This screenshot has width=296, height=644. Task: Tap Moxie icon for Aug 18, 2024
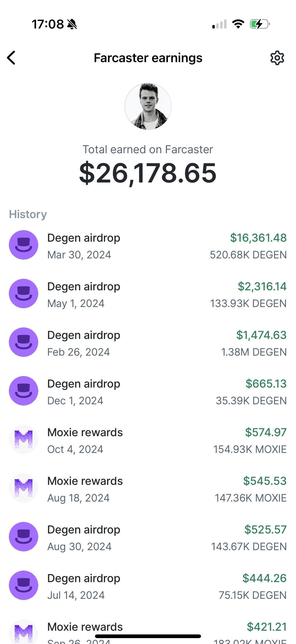click(24, 488)
